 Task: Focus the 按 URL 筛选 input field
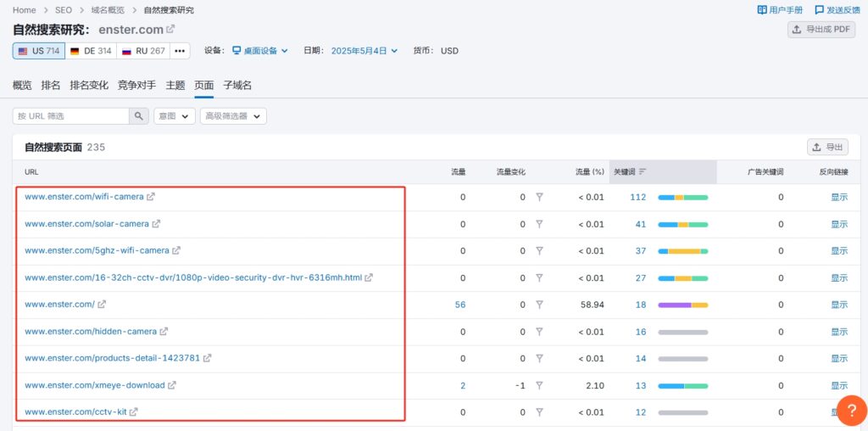(x=71, y=116)
